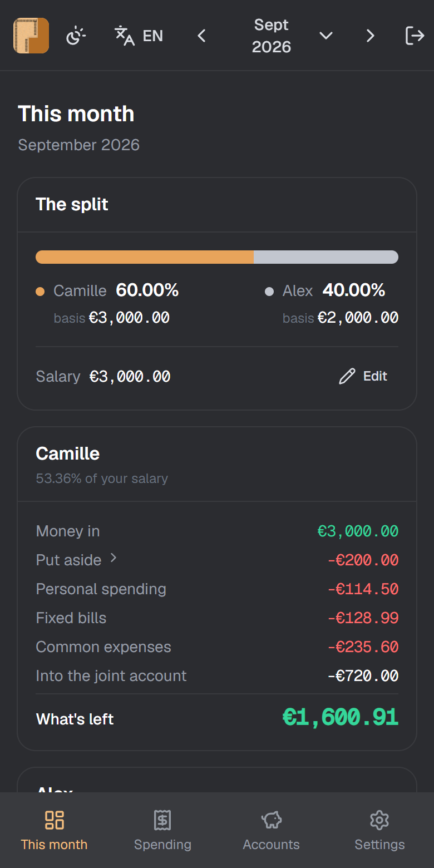The height and width of the screenshot is (868, 434).
Task: Switch language using EN label
Action: click(153, 36)
